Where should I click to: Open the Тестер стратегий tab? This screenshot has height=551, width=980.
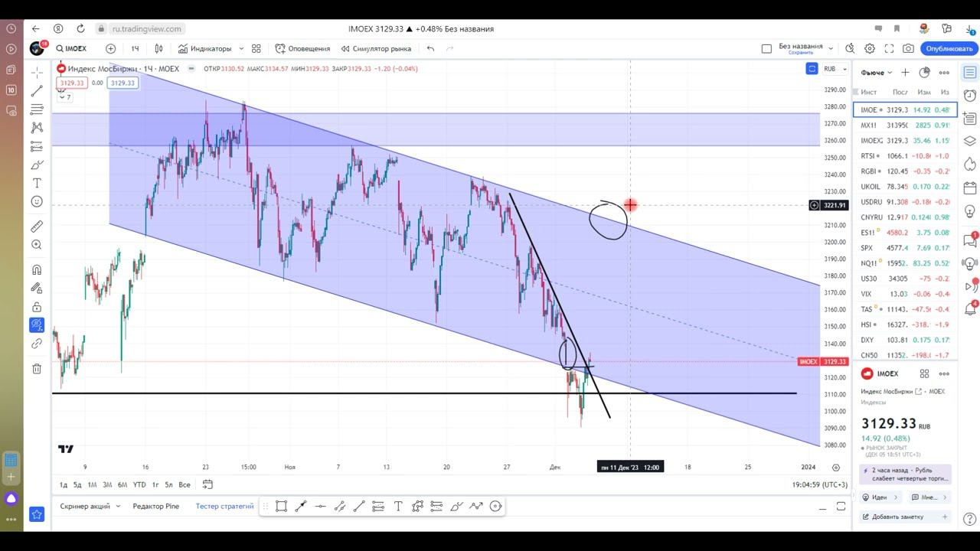click(224, 506)
